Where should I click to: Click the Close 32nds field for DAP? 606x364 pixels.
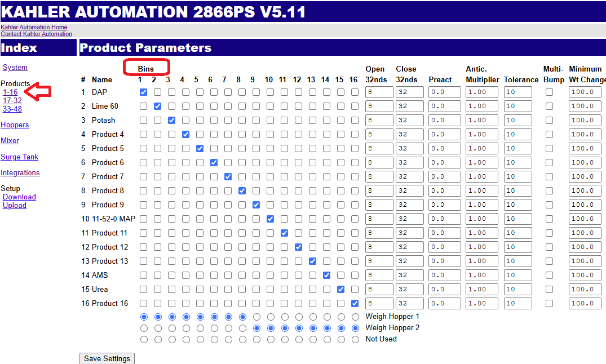(x=410, y=92)
